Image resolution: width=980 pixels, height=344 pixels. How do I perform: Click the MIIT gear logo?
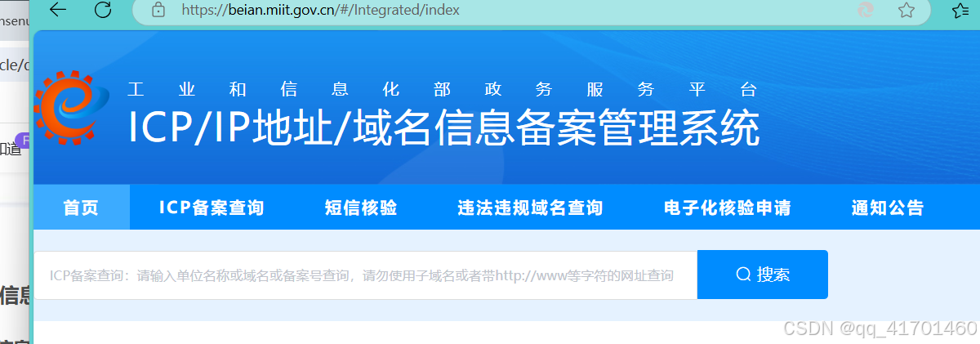71,109
